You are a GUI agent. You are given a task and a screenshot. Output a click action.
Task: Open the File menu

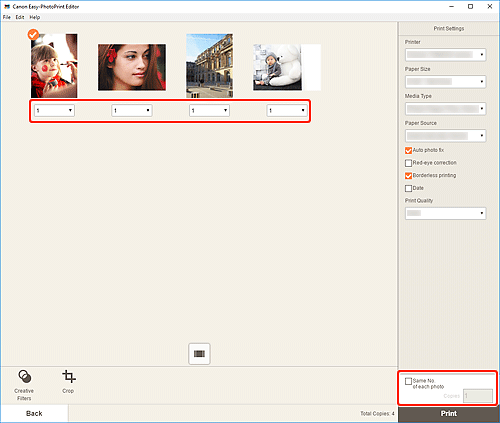[7, 17]
